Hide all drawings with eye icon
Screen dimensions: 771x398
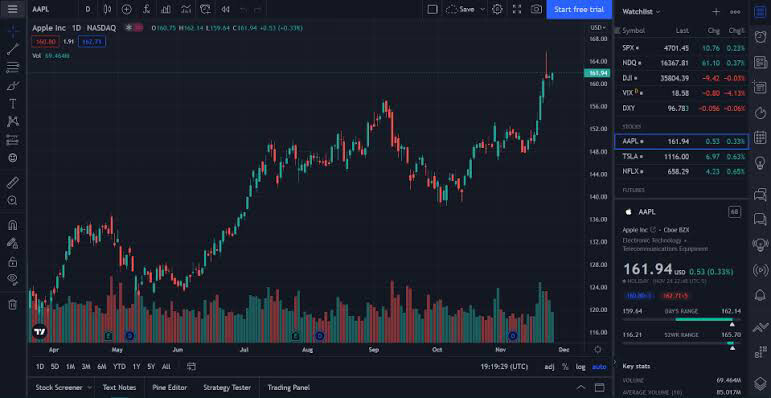[x=13, y=279]
